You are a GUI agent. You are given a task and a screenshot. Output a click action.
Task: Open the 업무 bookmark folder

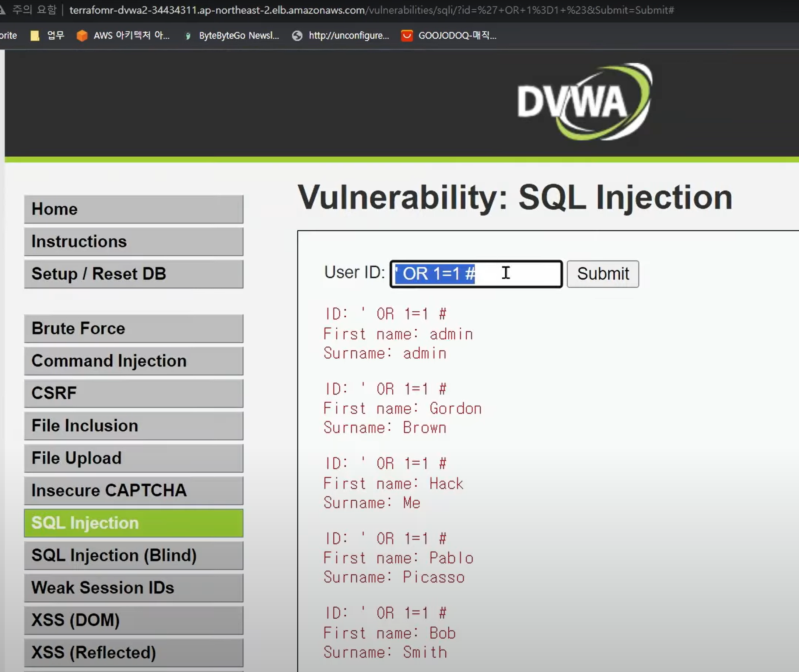[48, 35]
